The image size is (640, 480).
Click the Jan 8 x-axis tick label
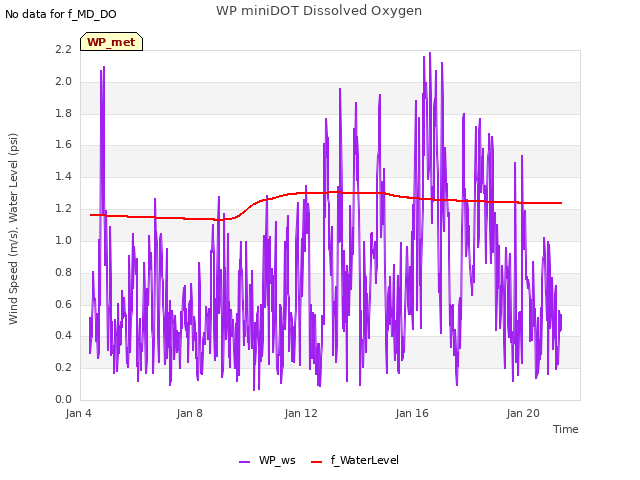click(x=189, y=413)
